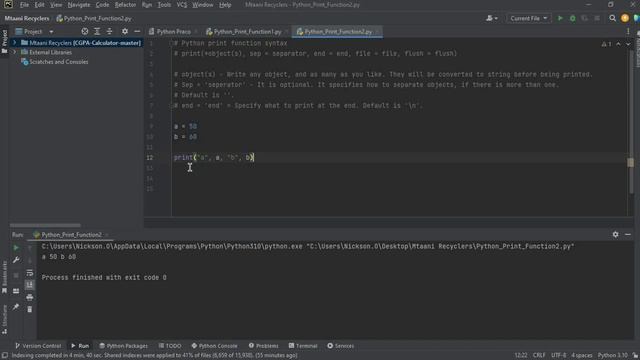
Task: Open Python Console tool window
Action: click(215, 346)
